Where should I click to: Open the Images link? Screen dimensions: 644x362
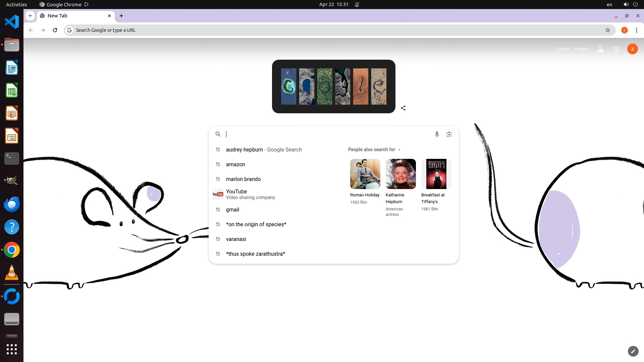coord(581,49)
